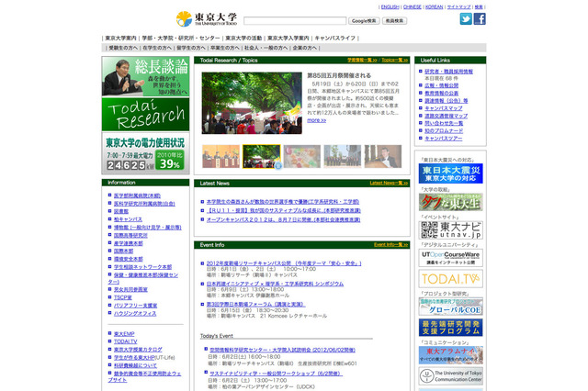Viewport: 588px width, 391px height.
Task: Switch the site language to ENGLISH
Action: pyautogui.click(x=390, y=7)
